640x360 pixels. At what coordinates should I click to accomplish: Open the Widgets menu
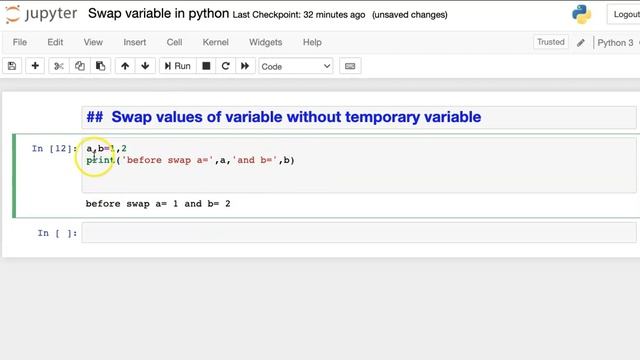(x=265, y=42)
